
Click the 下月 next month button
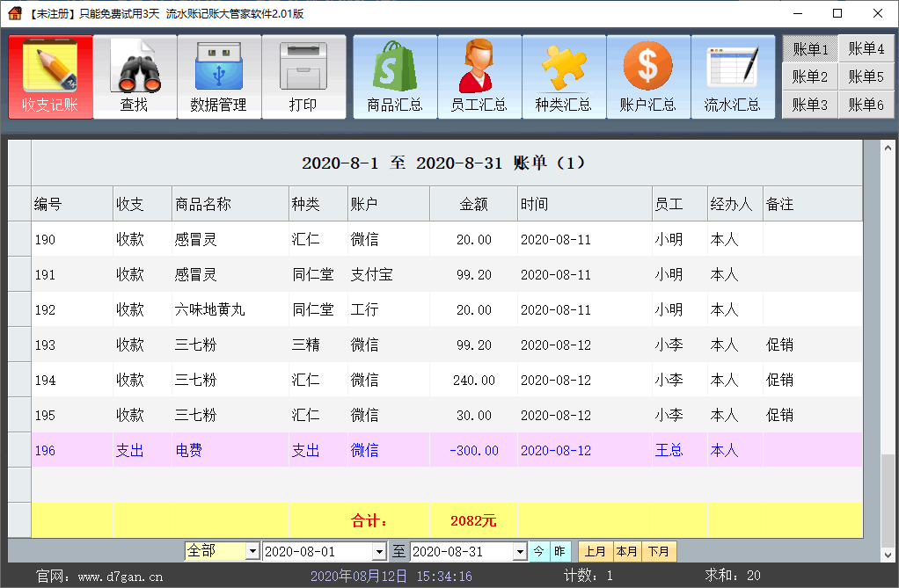tap(659, 551)
